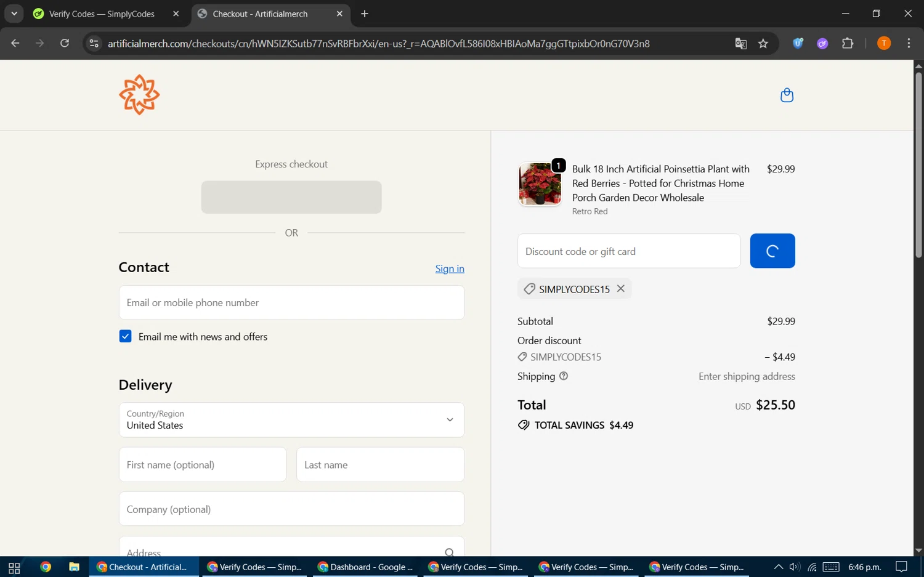
Task: Focus the First name (optional) field
Action: 203,464
